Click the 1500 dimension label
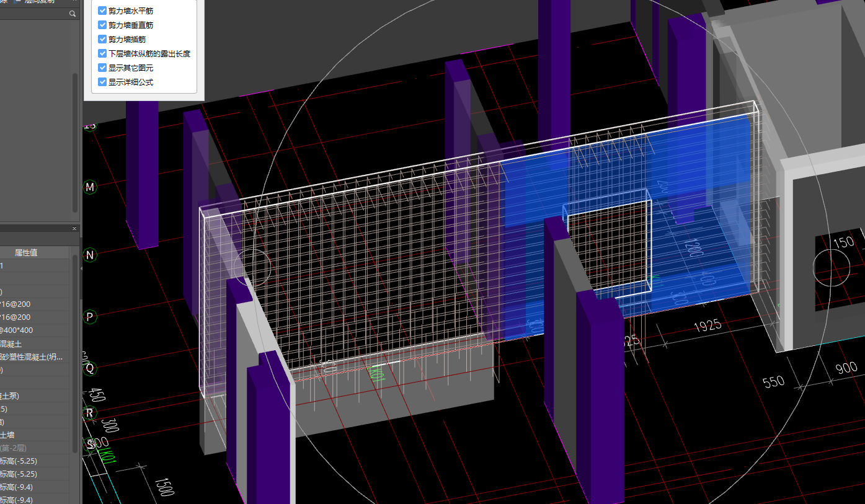 pyautogui.click(x=164, y=487)
